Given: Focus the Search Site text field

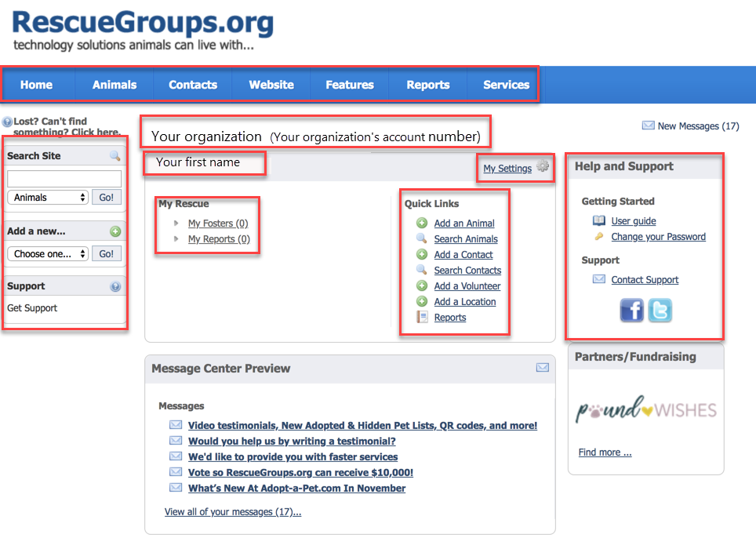Looking at the screenshot, I should pos(64,178).
